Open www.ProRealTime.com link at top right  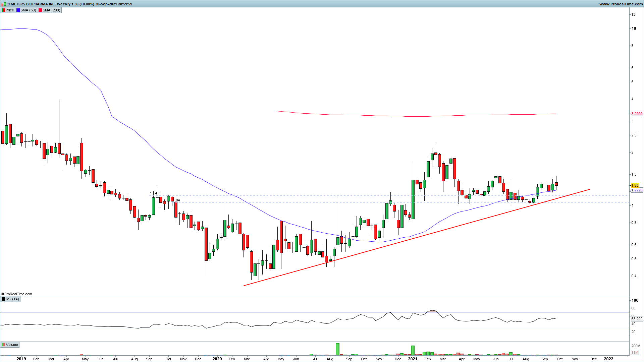click(x=621, y=4)
